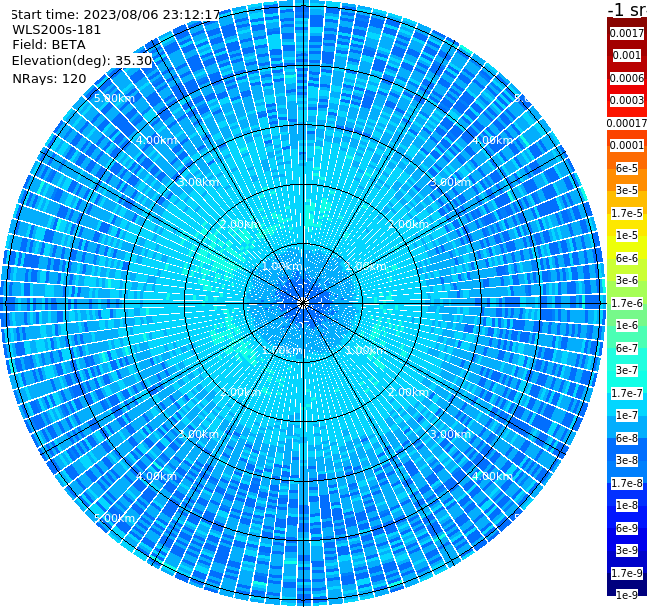Click the 6e-6 color scale label
The image size is (647, 607).
coord(627,258)
